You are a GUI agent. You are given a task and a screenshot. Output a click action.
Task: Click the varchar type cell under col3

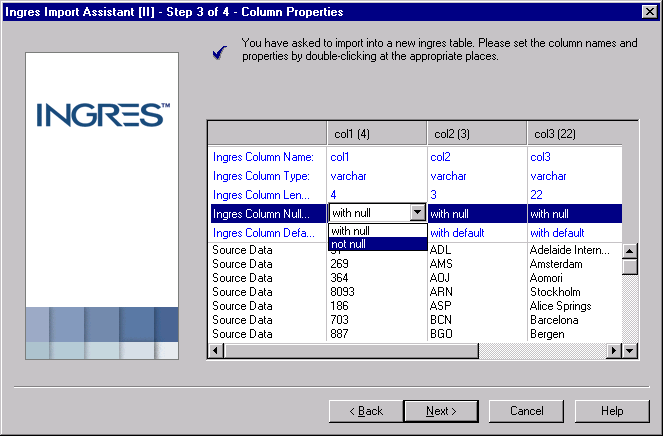575,176
